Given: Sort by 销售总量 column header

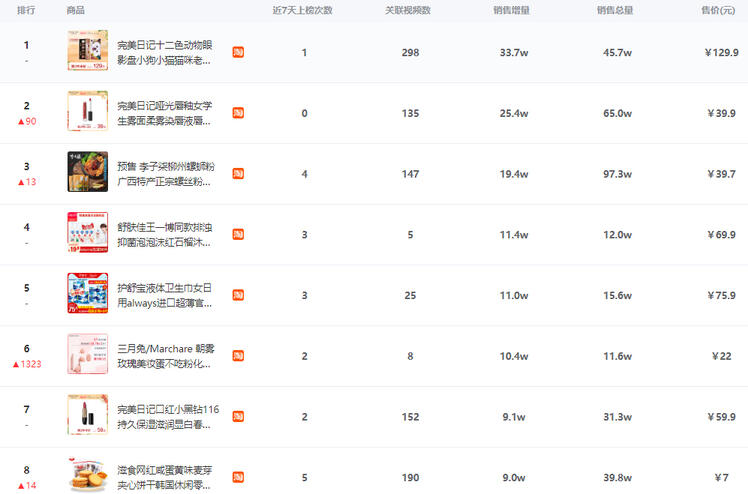Looking at the screenshot, I should pos(614,10).
